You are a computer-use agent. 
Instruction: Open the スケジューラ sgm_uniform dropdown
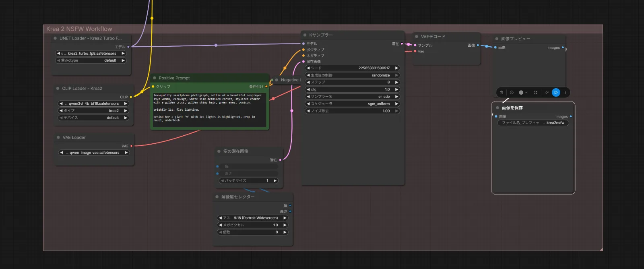[x=353, y=104]
